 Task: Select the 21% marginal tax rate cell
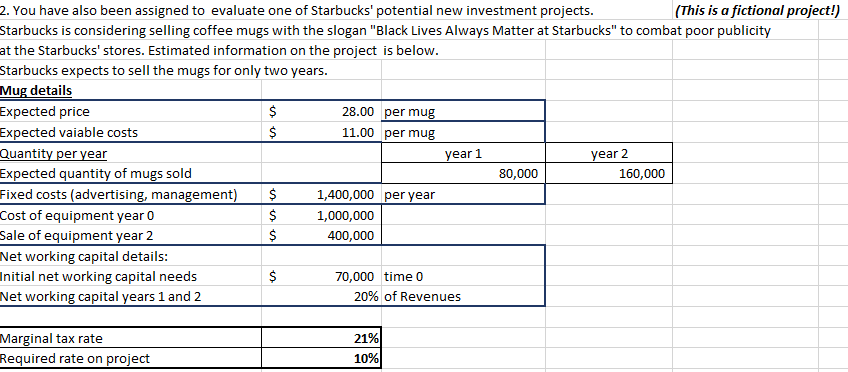coord(322,338)
